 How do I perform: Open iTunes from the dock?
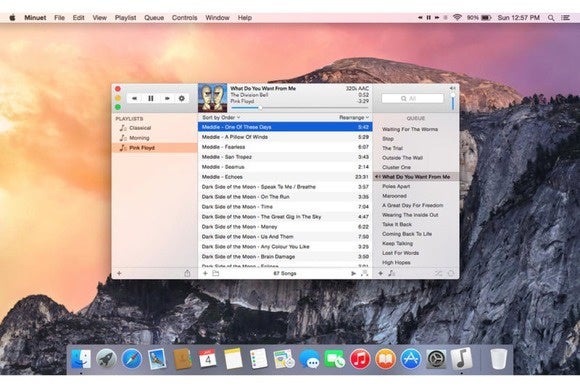click(x=360, y=359)
